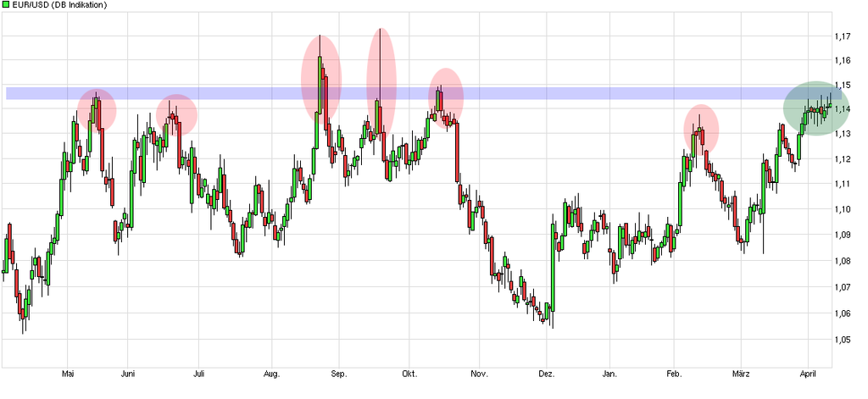868x399 pixels.
Task: Select the red ellipse marking the June high
Action: (176, 114)
